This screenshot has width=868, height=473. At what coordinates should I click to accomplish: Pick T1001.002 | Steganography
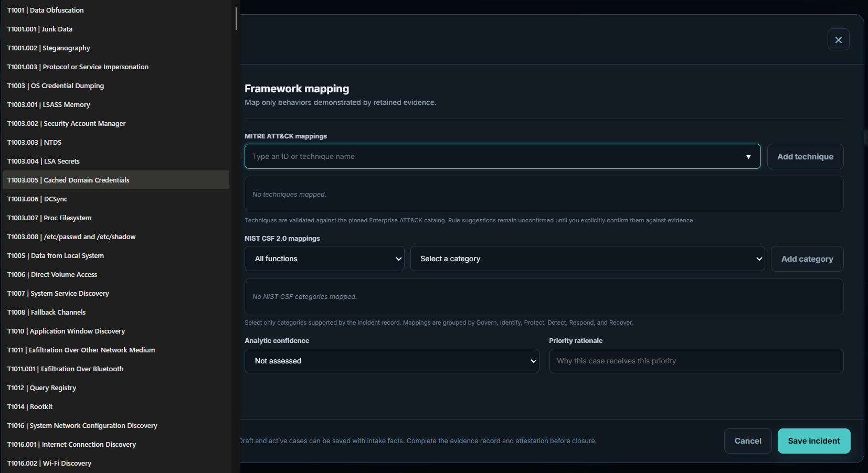coord(116,48)
